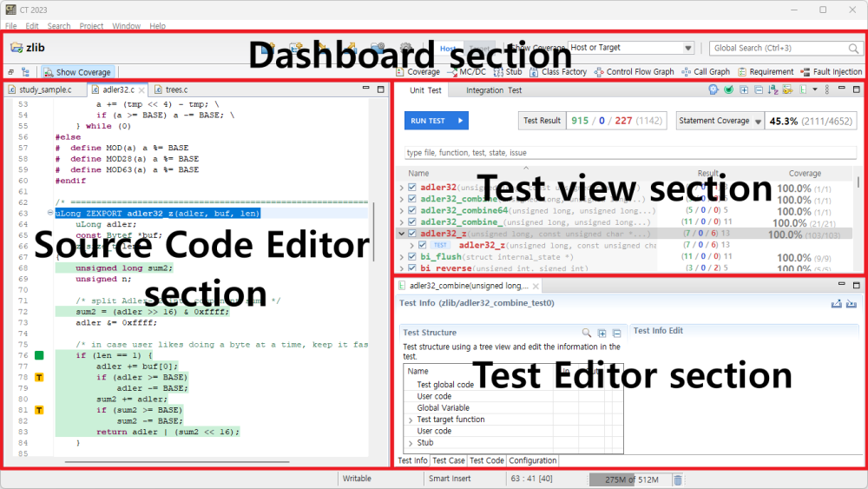
Task: Uncheck the adler32_combine64 checkbox
Action: coord(411,210)
